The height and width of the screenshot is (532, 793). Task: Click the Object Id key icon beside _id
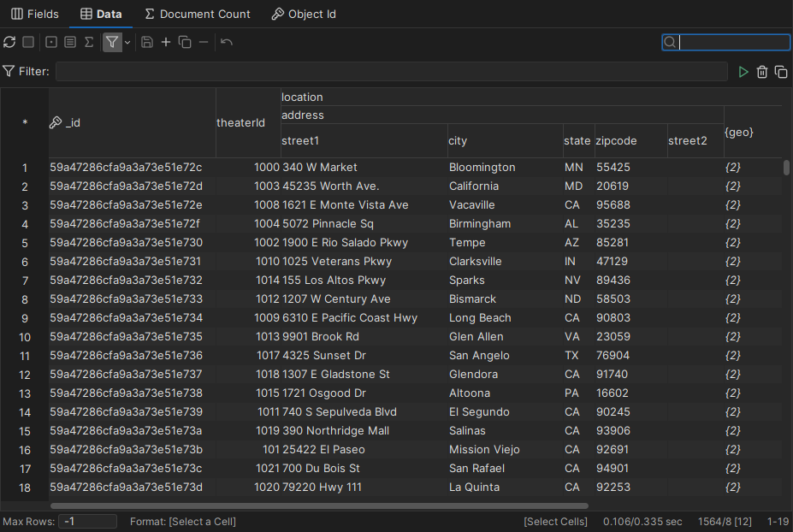click(x=55, y=122)
